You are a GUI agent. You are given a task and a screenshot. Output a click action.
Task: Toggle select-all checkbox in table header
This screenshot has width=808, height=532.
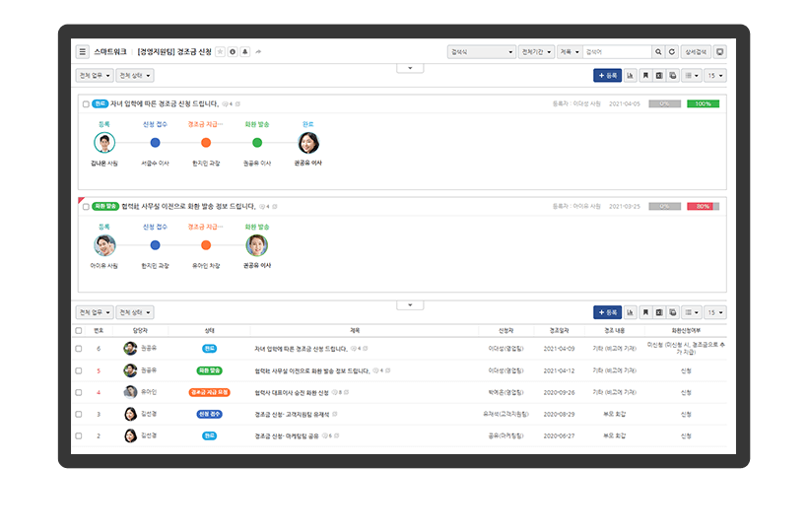tap(78, 330)
